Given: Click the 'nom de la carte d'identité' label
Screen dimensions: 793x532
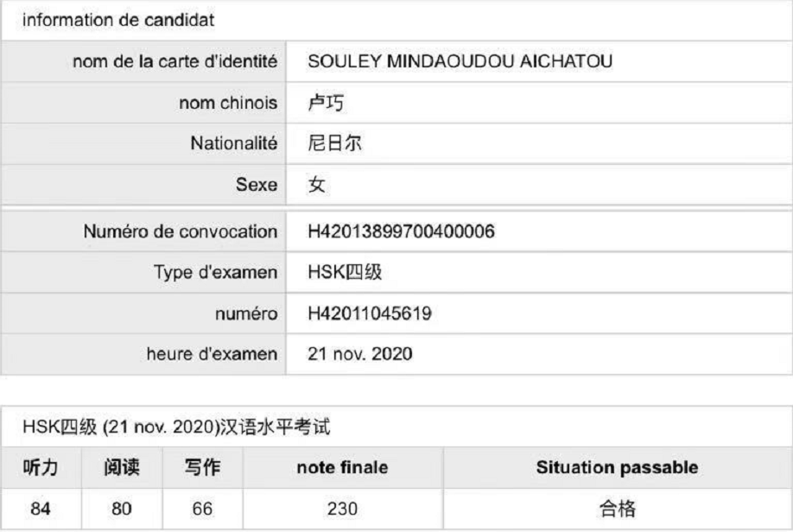Looking at the screenshot, I should click(x=175, y=61).
